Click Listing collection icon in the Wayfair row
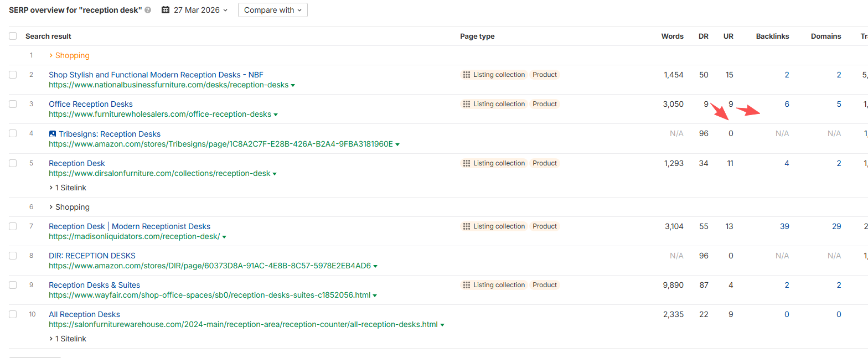This screenshot has width=868, height=358. tap(467, 285)
